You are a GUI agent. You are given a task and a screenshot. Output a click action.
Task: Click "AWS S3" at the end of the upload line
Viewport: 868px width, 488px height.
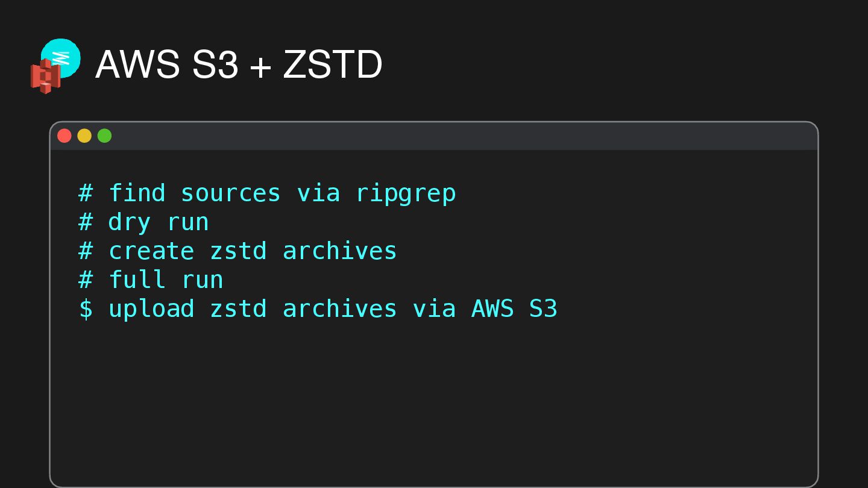pyautogui.click(x=514, y=309)
